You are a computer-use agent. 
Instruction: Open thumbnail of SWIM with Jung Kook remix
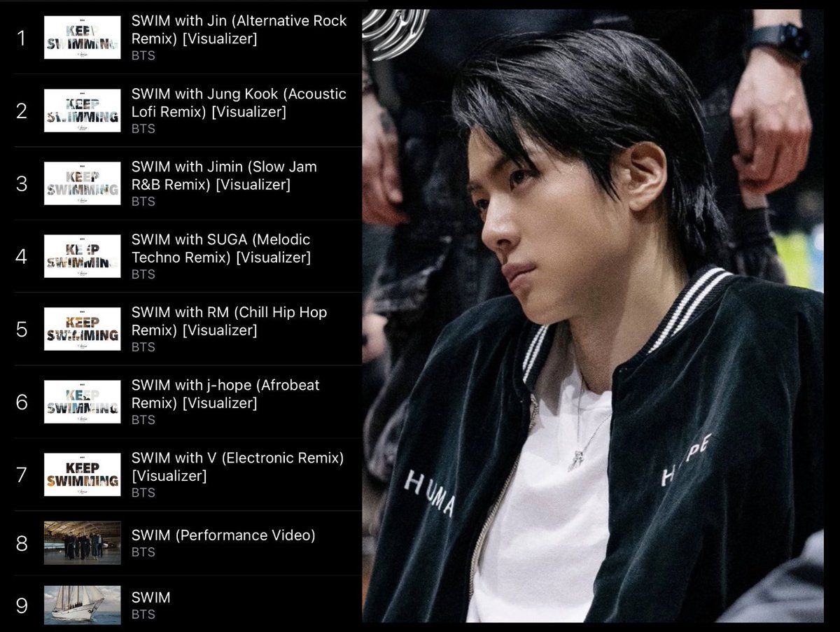point(82,111)
